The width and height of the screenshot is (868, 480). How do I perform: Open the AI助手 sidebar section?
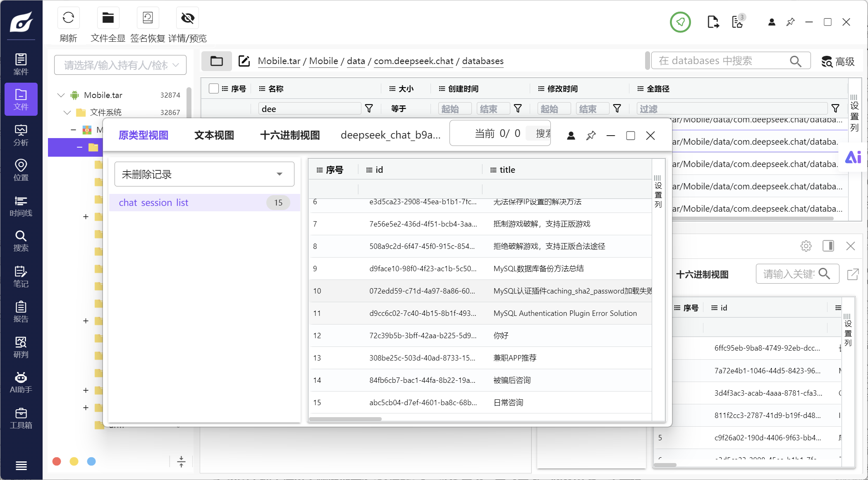pos(21,382)
